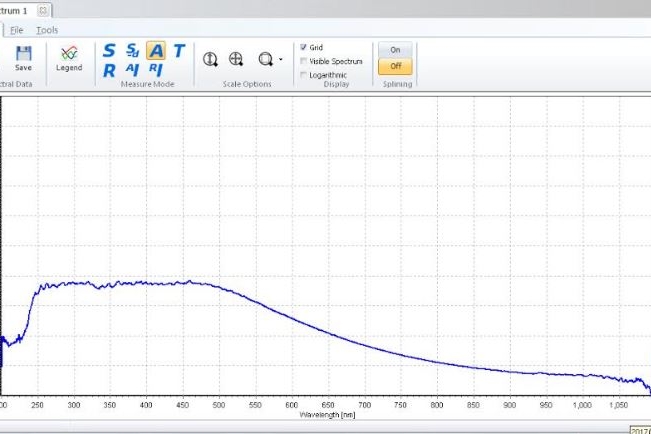
Task: Click the vertical scale autofit icon
Action: (211, 60)
